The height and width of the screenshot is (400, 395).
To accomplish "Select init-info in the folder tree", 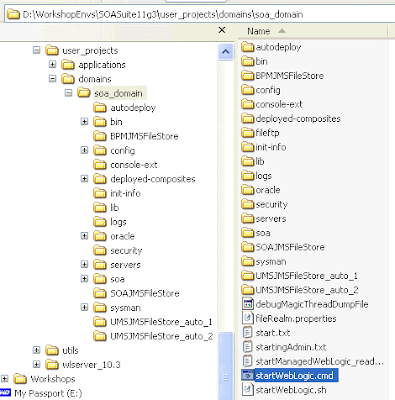I will tap(125, 193).
